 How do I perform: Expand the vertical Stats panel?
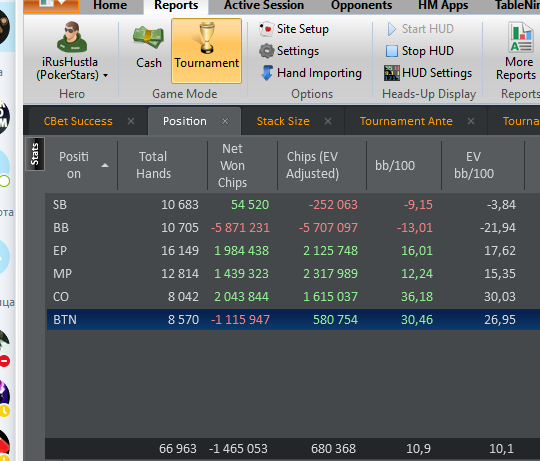pyautogui.click(x=35, y=154)
